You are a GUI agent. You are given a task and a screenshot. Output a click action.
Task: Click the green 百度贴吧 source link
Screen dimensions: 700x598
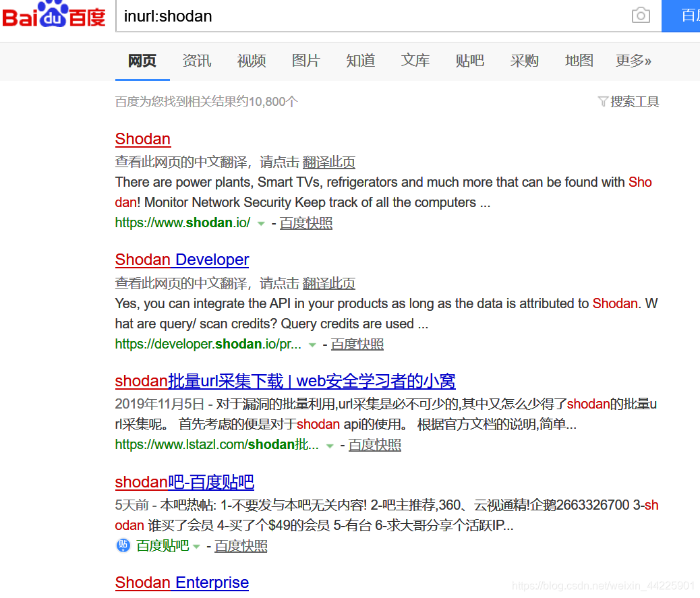coord(163,546)
